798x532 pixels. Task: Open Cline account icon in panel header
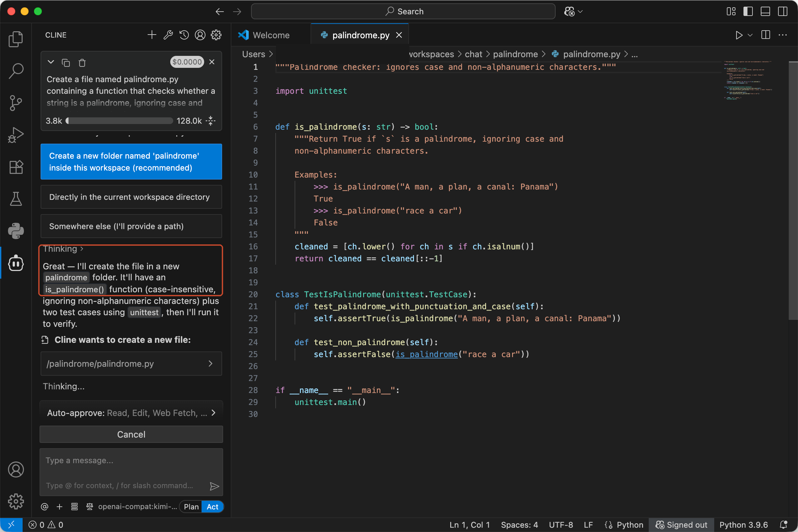pyautogui.click(x=200, y=35)
